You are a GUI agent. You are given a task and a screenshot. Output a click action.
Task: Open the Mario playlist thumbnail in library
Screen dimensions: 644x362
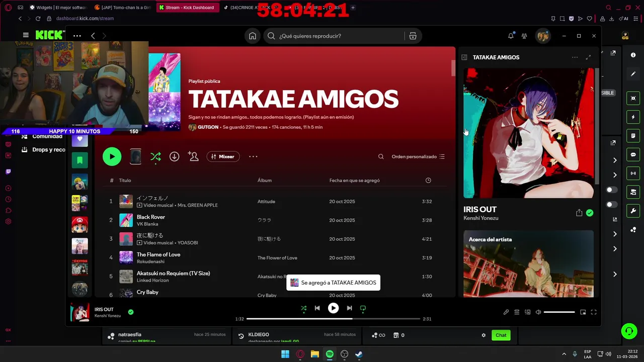[79, 224]
